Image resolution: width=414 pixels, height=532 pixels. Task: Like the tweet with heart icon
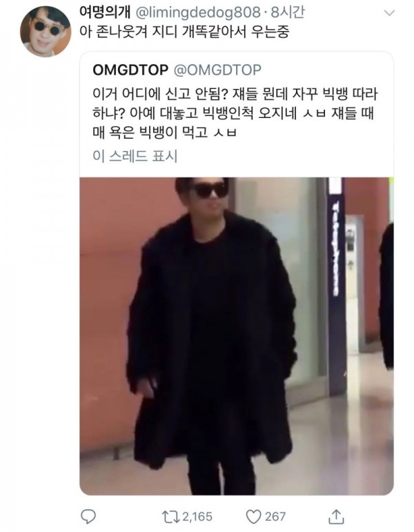point(253,516)
